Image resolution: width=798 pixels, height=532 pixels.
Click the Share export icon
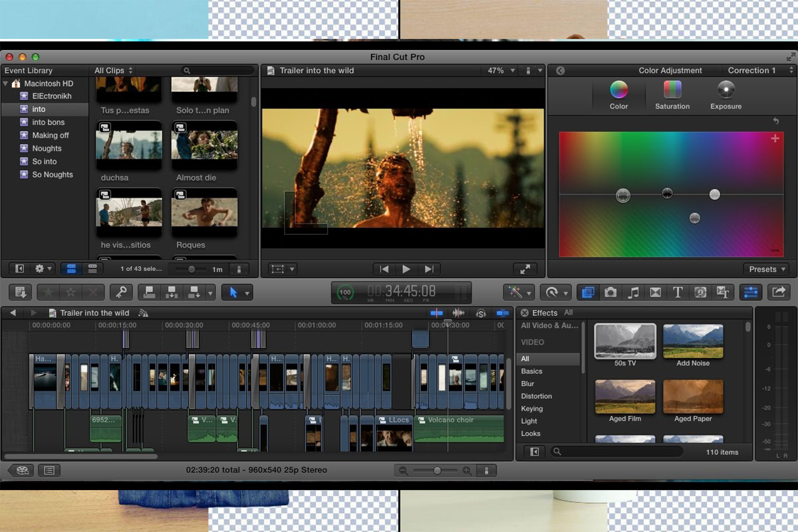tap(778, 293)
